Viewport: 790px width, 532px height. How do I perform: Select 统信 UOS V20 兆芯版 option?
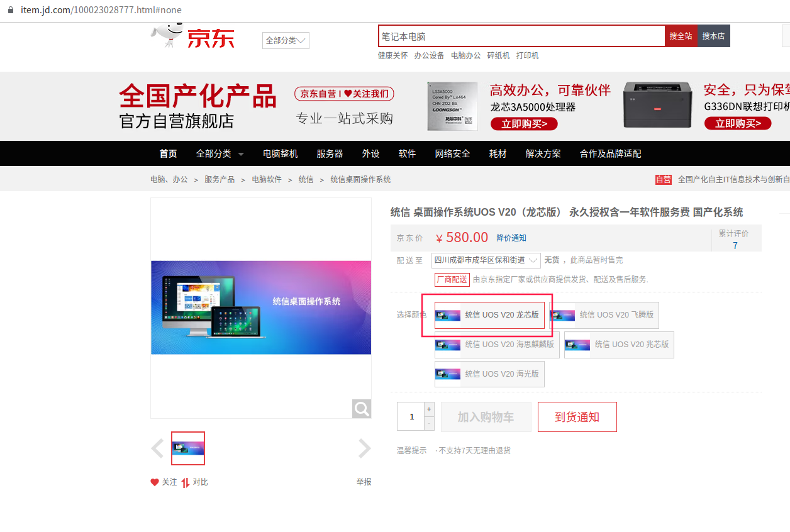click(619, 345)
